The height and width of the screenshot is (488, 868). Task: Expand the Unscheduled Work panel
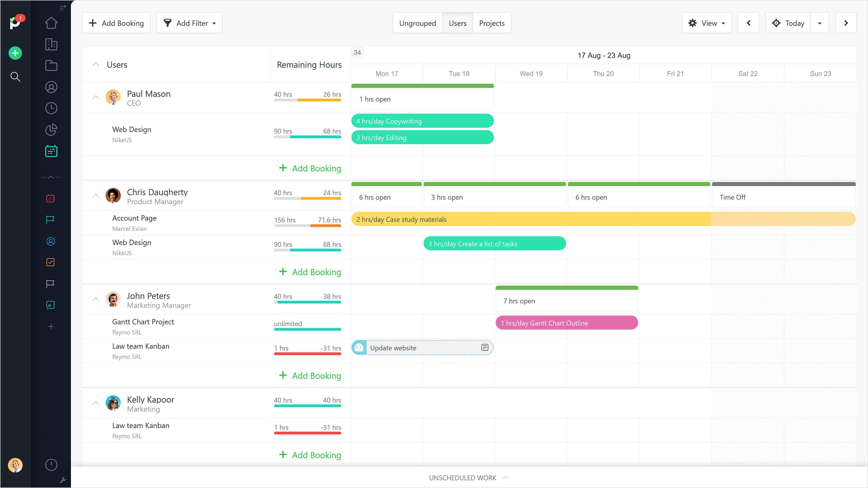468,478
